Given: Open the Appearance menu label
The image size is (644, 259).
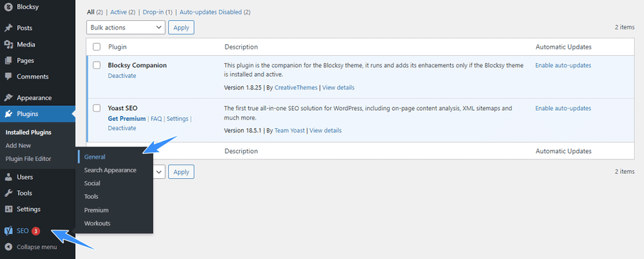Looking at the screenshot, I should coord(34,98).
